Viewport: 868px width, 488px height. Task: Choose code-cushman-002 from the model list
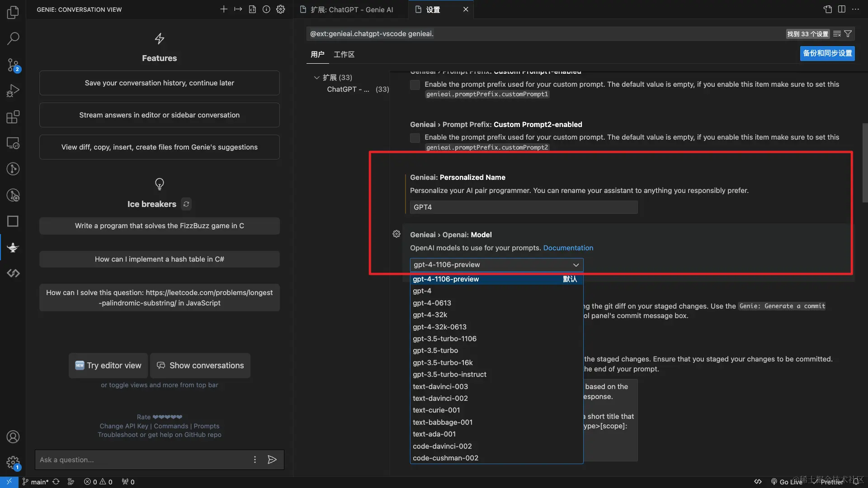click(496, 458)
